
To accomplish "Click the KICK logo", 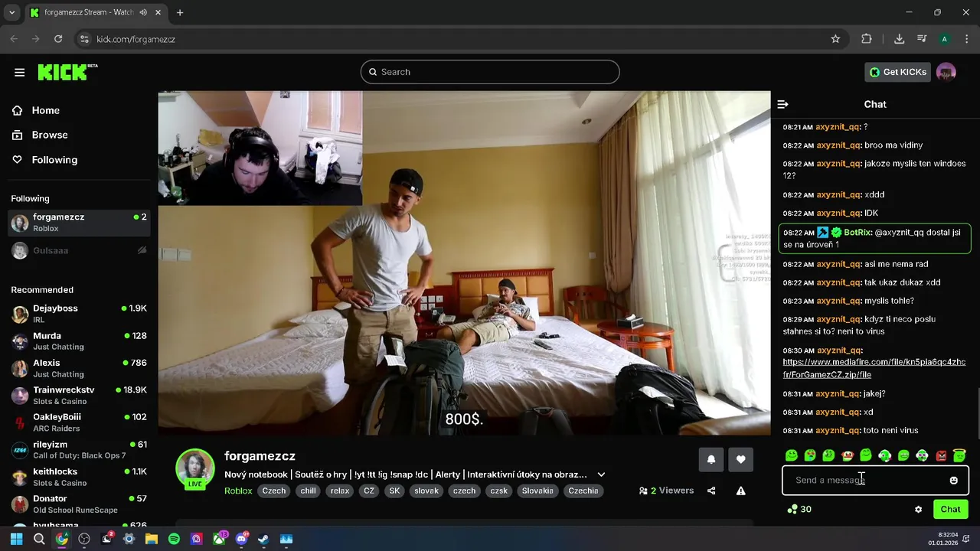I will coord(67,72).
